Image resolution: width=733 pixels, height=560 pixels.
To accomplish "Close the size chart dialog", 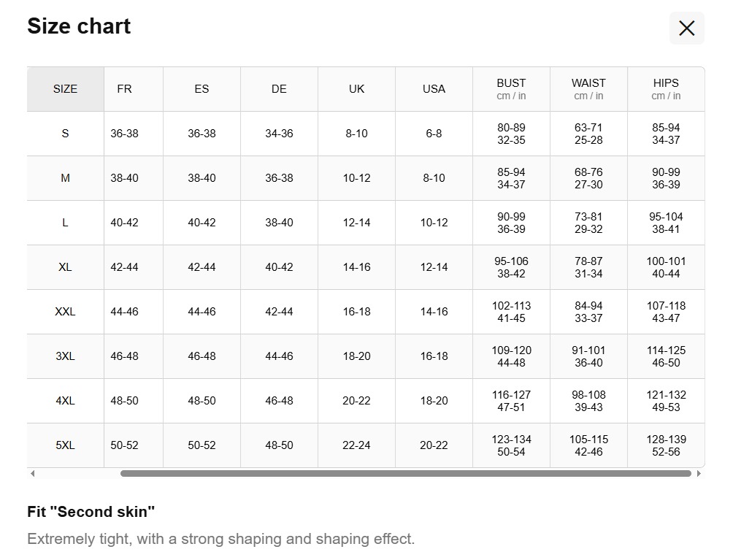I will coord(686,28).
